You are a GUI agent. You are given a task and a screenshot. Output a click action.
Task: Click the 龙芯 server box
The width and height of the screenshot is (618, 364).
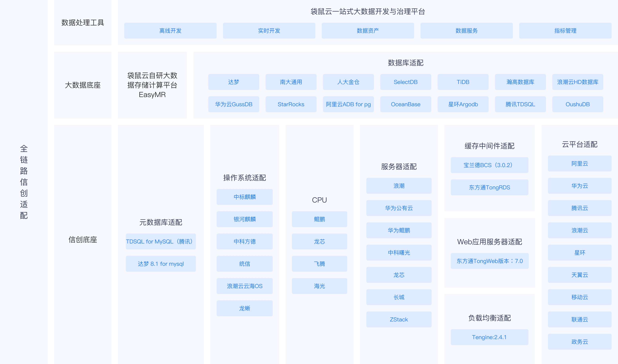click(399, 275)
